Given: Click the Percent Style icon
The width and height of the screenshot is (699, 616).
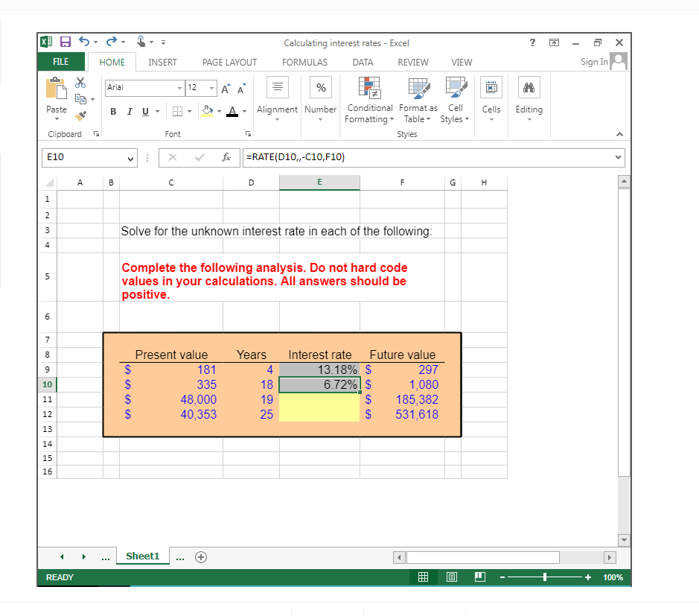Looking at the screenshot, I should coord(320,87).
